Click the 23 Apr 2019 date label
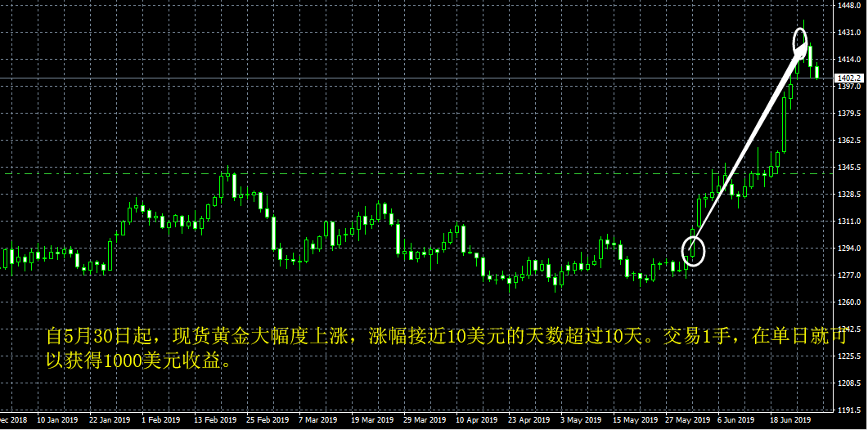 pyautogui.click(x=530, y=420)
